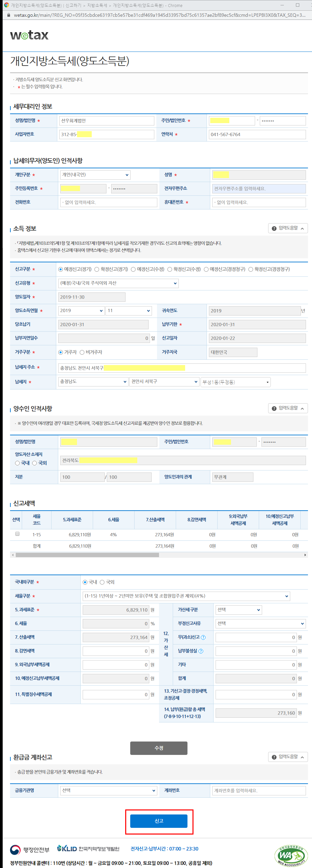The height and width of the screenshot is (868, 312).
Task: Click the 11. 특별징수세액공제 amount field
Action: (x=115, y=694)
